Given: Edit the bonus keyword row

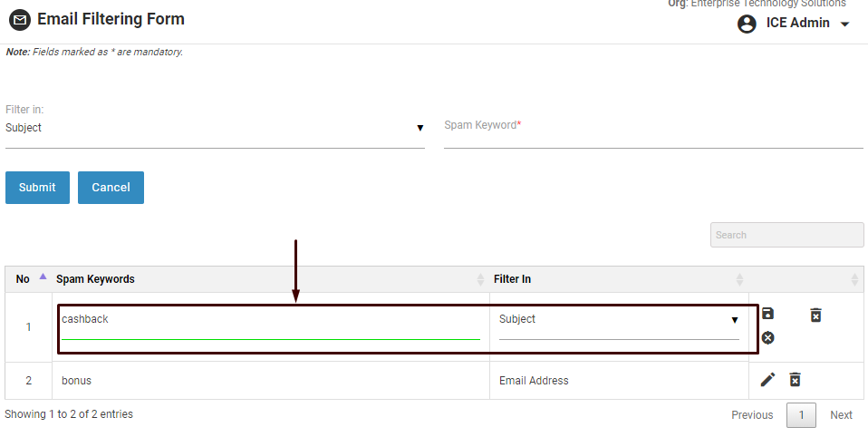Looking at the screenshot, I should 767,380.
